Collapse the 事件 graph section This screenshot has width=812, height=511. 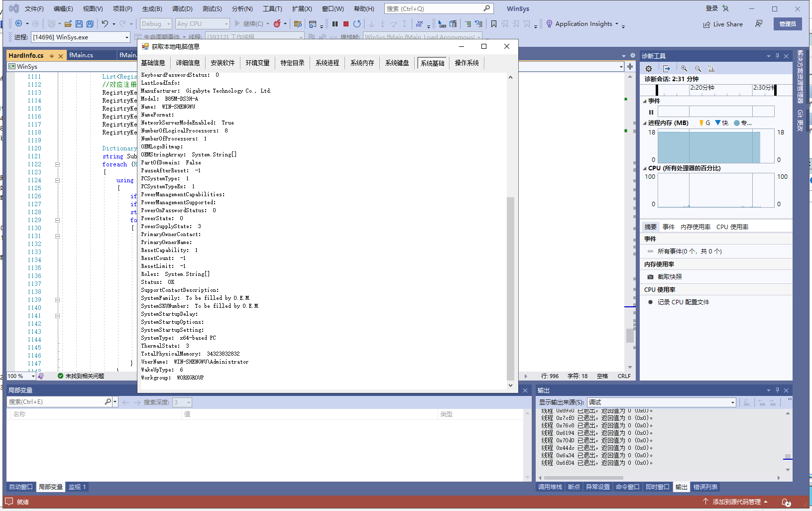645,101
